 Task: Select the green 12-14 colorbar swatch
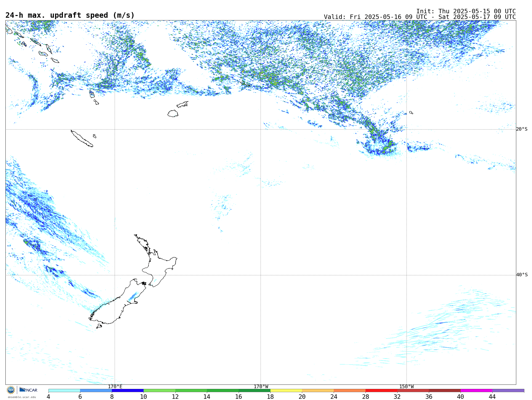click(191, 391)
